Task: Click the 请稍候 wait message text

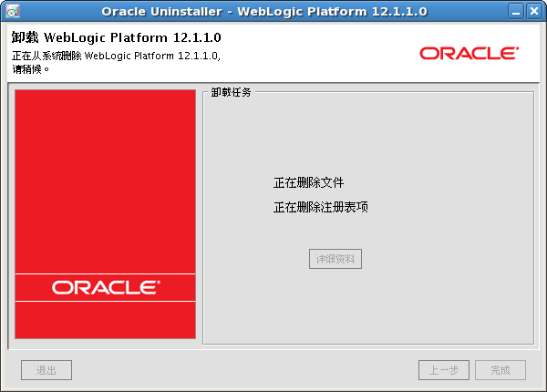Action: (x=30, y=69)
